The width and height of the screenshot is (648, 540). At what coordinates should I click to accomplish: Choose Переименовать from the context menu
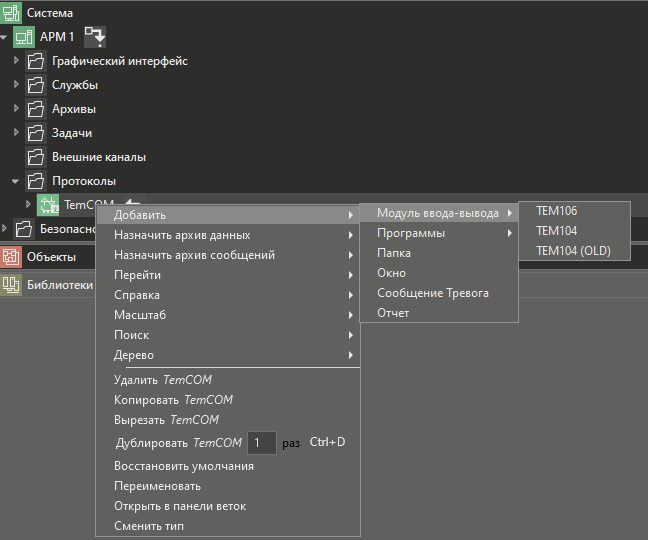pyautogui.click(x=157, y=486)
